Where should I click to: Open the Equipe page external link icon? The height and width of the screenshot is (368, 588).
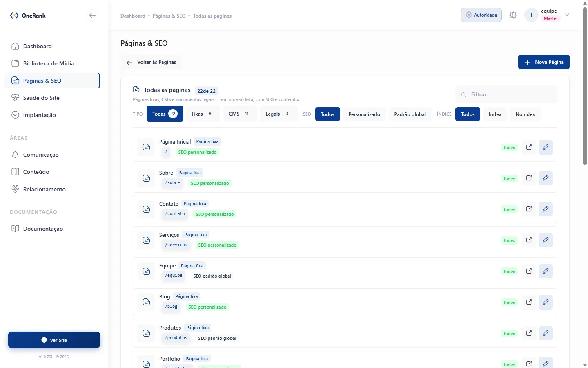tap(529, 271)
